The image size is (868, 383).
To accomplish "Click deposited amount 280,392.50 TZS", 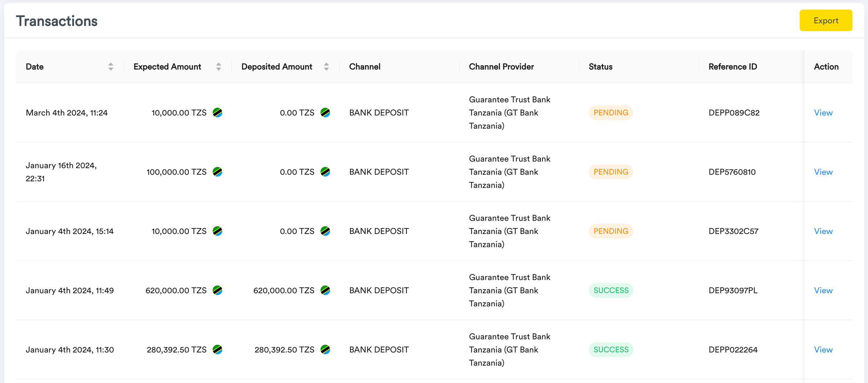I will tap(285, 350).
